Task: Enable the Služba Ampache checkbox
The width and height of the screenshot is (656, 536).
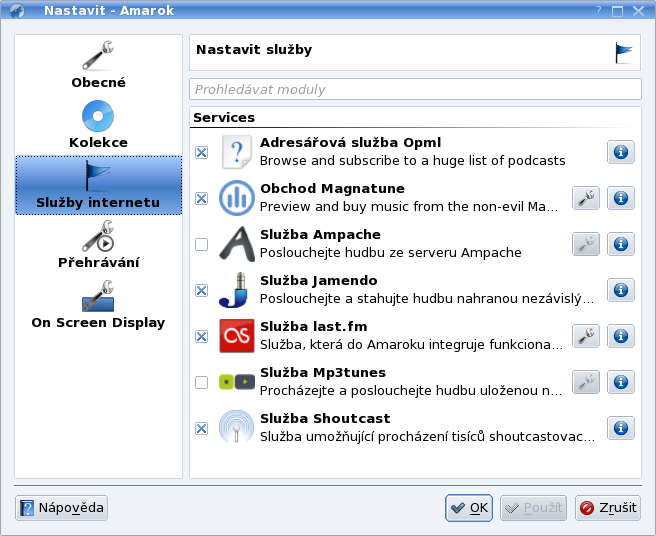Action: [x=202, y=244]
